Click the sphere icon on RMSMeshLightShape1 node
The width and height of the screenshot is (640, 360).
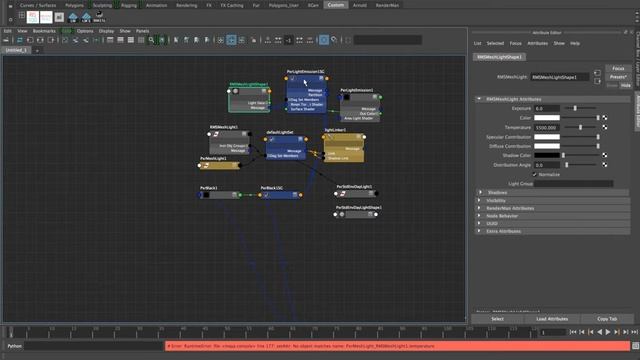point(235,91)
